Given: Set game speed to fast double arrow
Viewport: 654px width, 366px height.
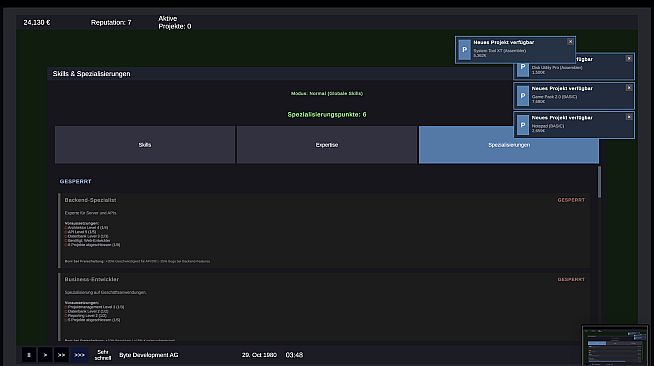Looking at the screenshot, I should [x=61, y=355].
